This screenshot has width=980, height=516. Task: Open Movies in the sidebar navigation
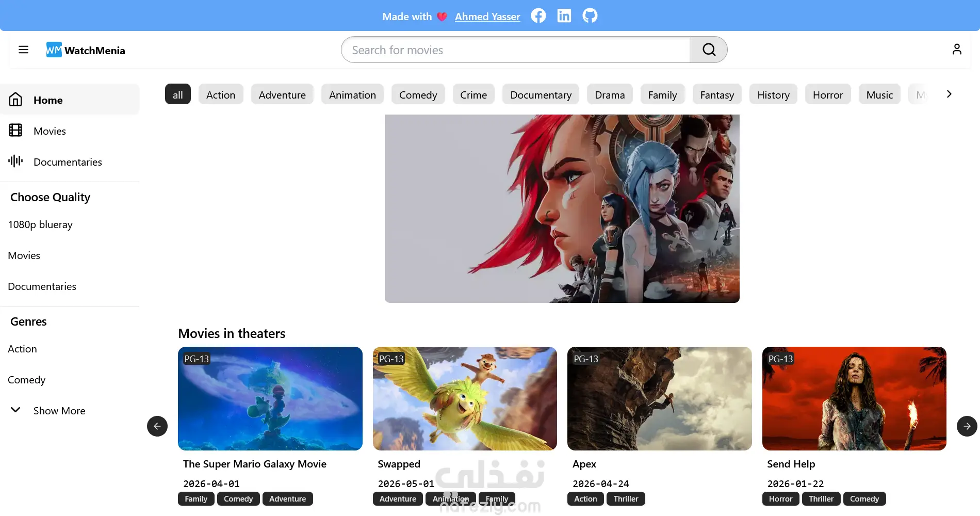tap(70, 131)
